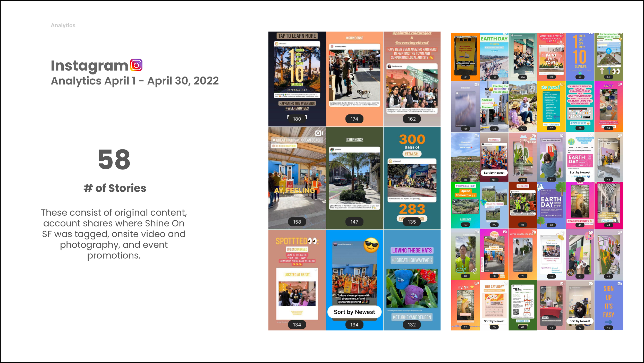Click video camera icon on Great Highway story
The image size is (644, 363).
[x=319, y=133]
